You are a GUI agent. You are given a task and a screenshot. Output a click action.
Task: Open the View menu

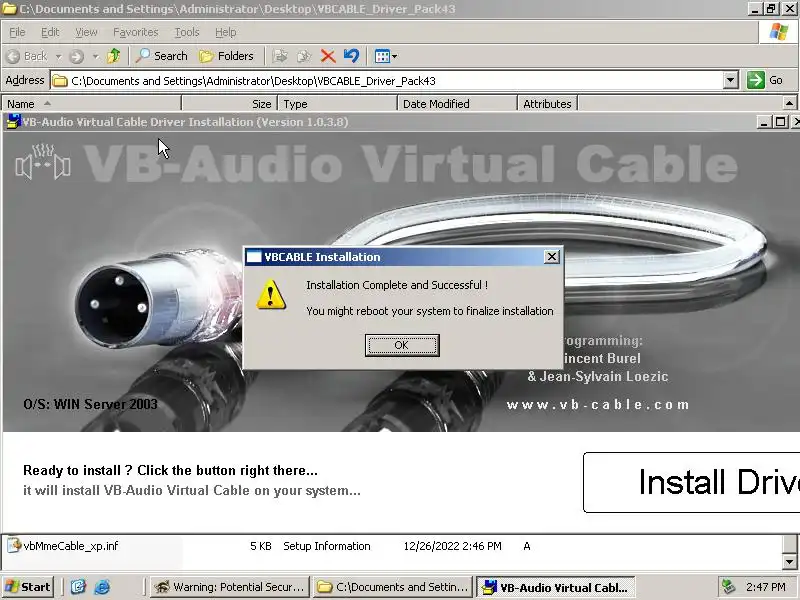point(86,32)
